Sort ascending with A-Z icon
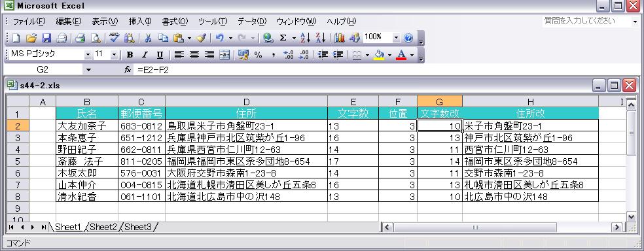 click(x=305, y=38)
